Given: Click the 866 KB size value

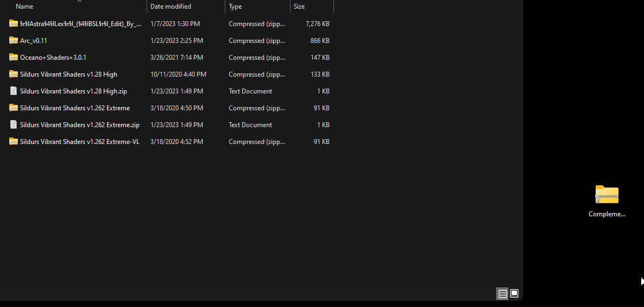Looking at the screenshot, I should pos(320,41).
